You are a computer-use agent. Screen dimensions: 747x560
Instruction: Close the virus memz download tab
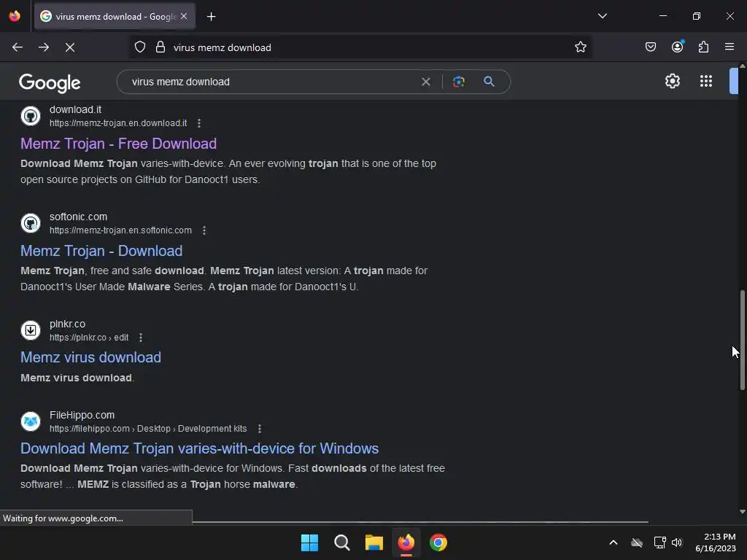(184, 16)
